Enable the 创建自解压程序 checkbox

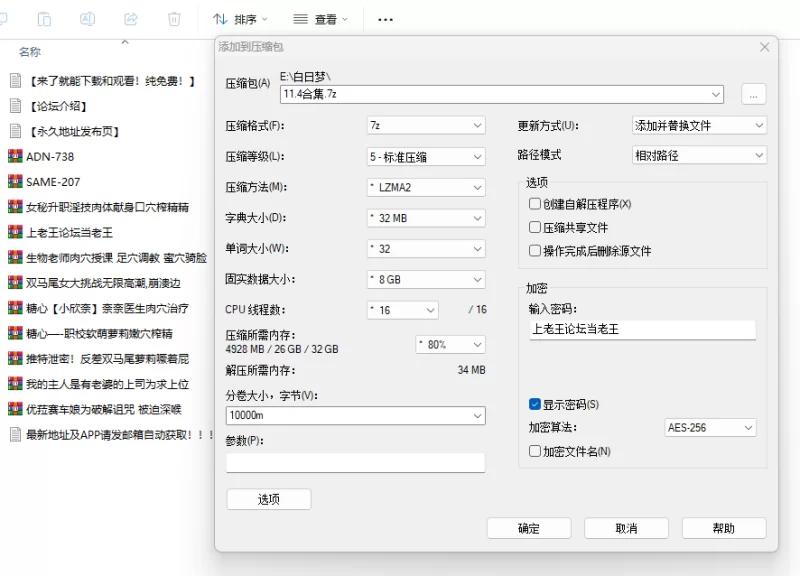point(535,204)
